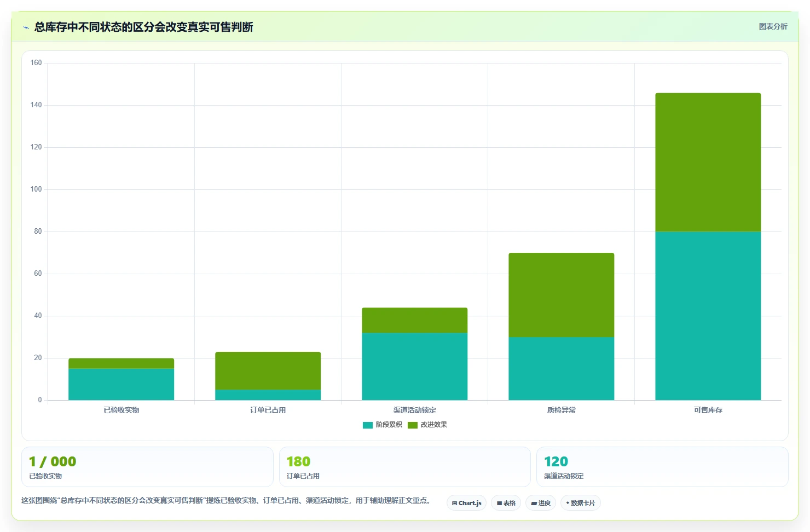Click the 表格 tag chip
The width and height of the screenshot is (810, 532).
(506, 503)
